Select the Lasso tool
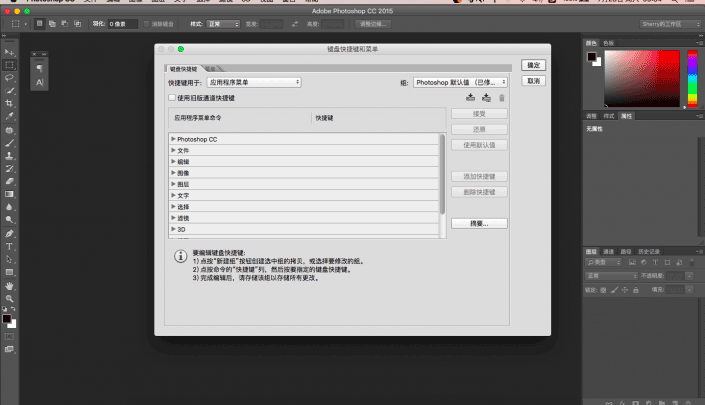Image resolution: width=705 pixels, height=405 pixels. (9, 78)
